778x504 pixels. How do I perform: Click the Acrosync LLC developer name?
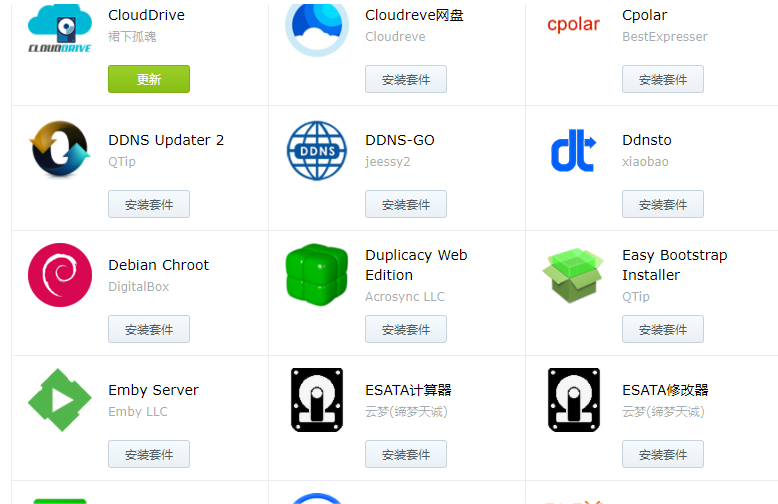click(x=405, y=297)
